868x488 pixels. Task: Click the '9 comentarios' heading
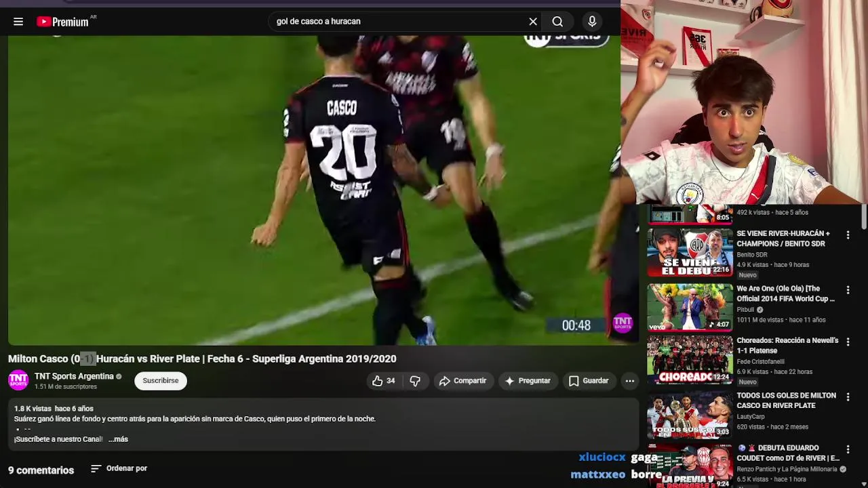click(x=41, y=470)
